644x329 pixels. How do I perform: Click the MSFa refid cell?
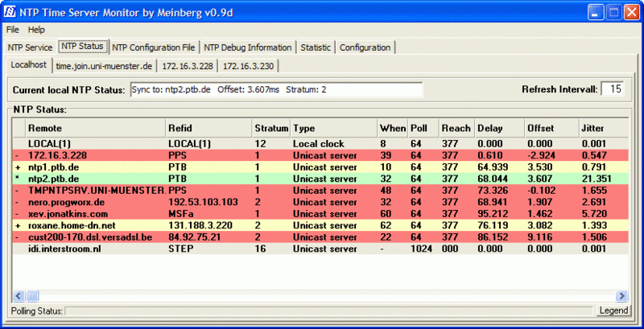180,214
